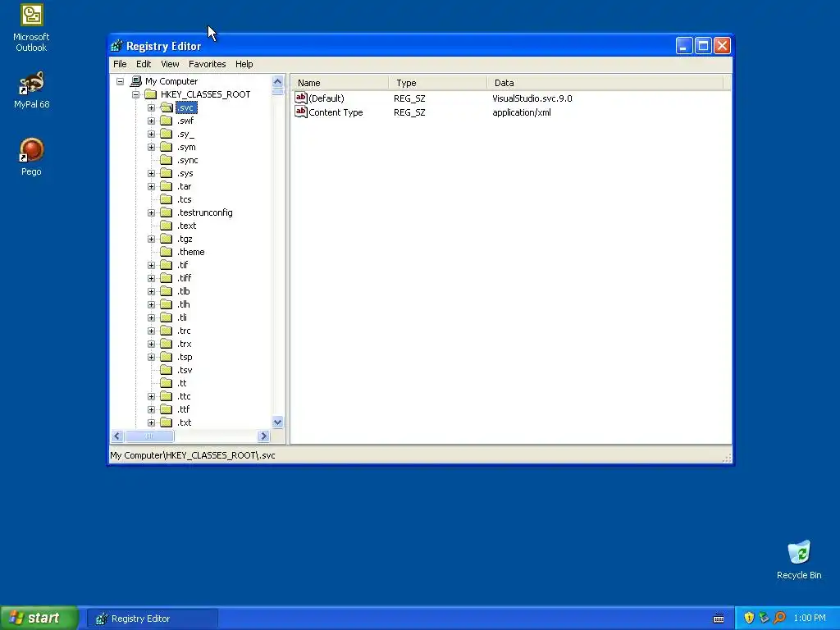Image resolution: width=840 pixels, height=630 pixels.
Task: Select the Pego desktop shortcut
Action: point(31,157)
